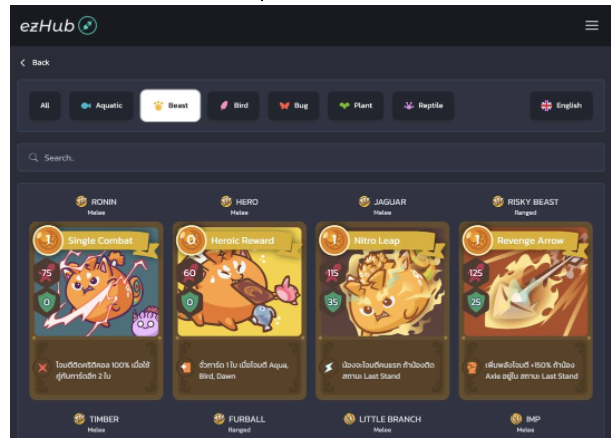Filter cards by Bug class
The height and width of the screenshot is (440, 611).
point(293,106)
